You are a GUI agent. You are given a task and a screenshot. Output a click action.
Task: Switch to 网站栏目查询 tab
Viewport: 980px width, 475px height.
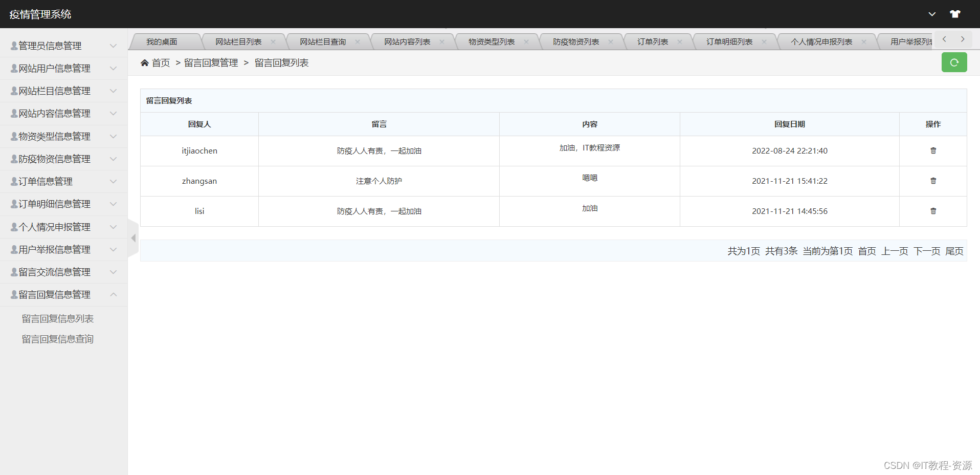point(323,42)
